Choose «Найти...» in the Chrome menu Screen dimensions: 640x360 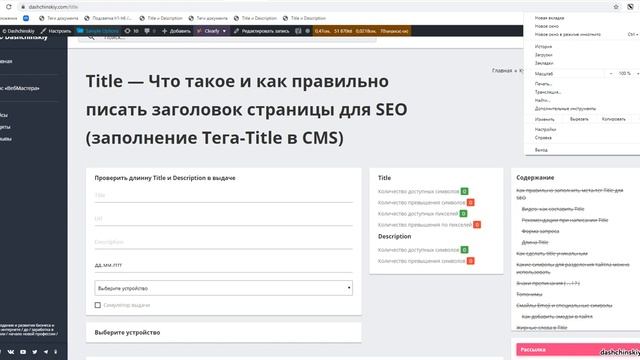click(x=542, y=100)
